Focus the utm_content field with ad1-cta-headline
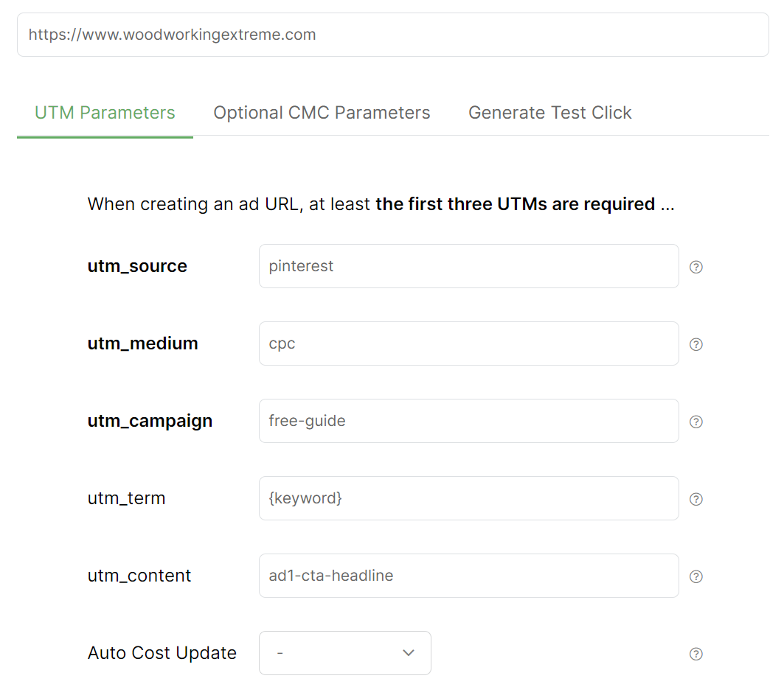784x684 pixels. [468, 576]
